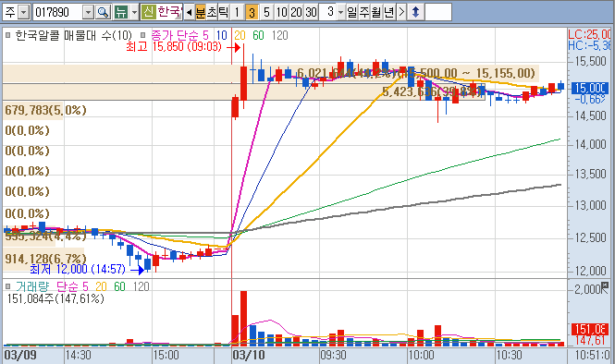Click 09:30 time axis label

[333, 356]
